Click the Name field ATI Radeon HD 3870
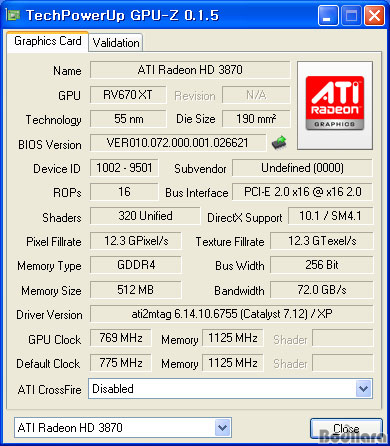 pyautogui.click(x=190, y=70)
